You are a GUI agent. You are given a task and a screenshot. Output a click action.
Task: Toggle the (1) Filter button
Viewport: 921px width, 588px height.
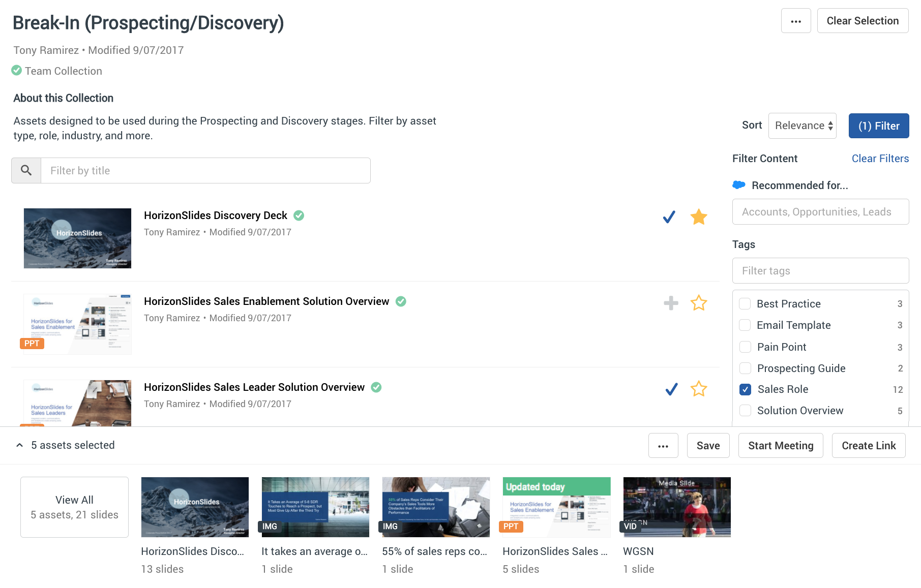point(879,126)
